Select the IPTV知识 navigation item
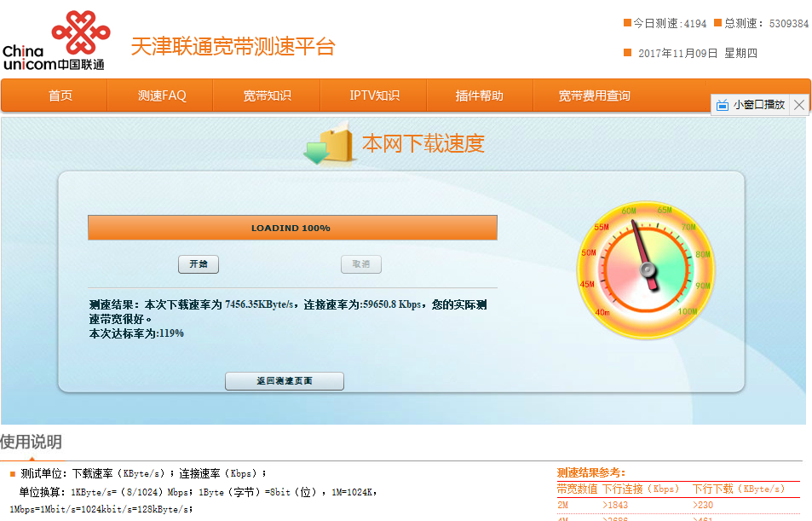Image resolution: width=812 pixels, height=521 pixels. pyautogui.click(x=374, y=96)
